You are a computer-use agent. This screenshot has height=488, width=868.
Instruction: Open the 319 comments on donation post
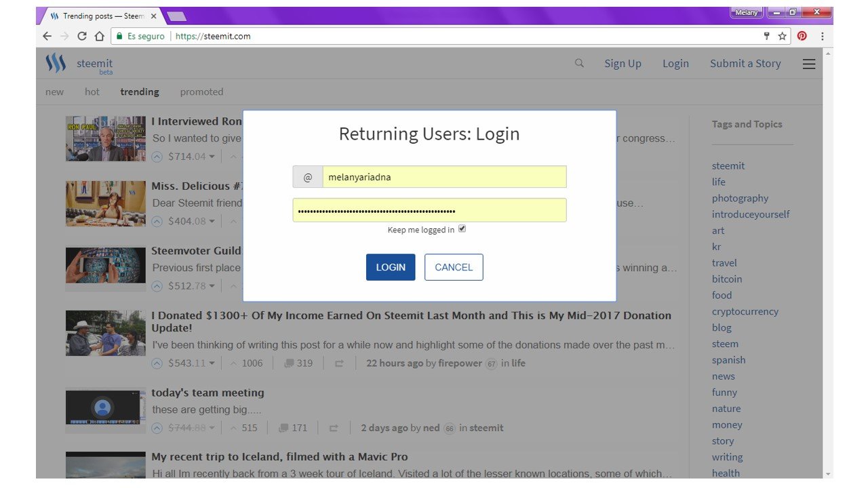click(298, 363)
